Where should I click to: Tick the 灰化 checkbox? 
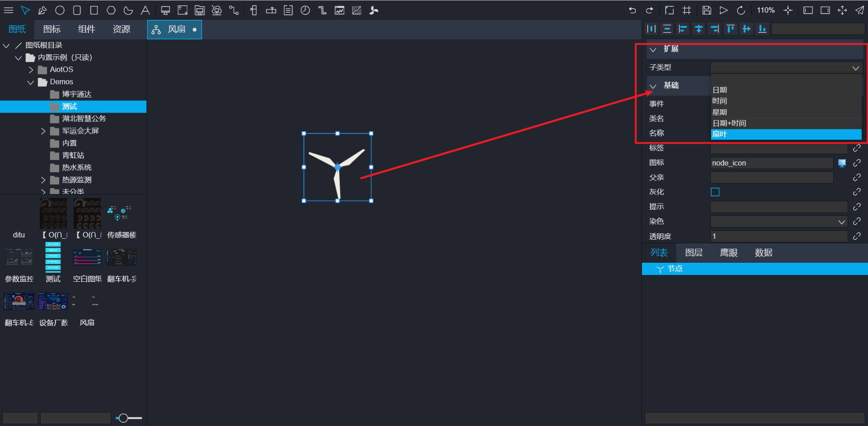tap(715, 192)
